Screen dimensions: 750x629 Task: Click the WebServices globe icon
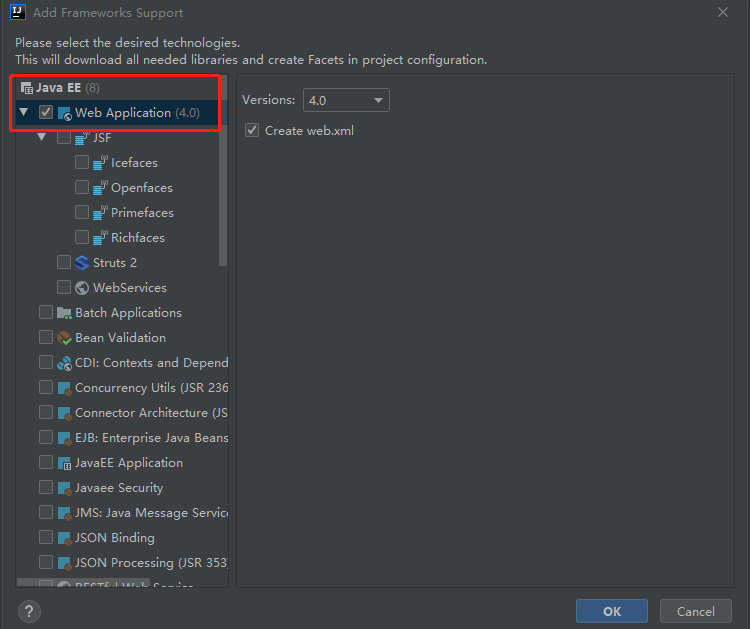tap(82, 287)
